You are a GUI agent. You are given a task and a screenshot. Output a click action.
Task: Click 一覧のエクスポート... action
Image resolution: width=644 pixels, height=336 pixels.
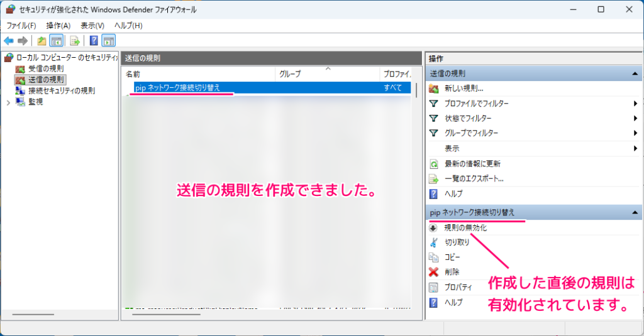point(474,178)
